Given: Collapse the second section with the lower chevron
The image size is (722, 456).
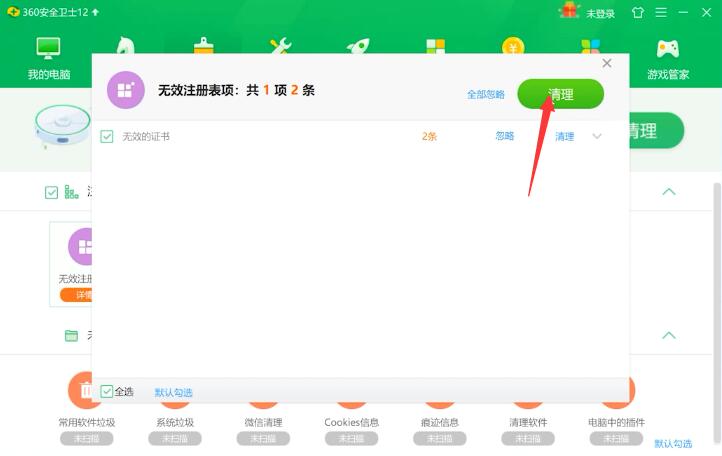Looking at the screenshot, I should 669,335.
